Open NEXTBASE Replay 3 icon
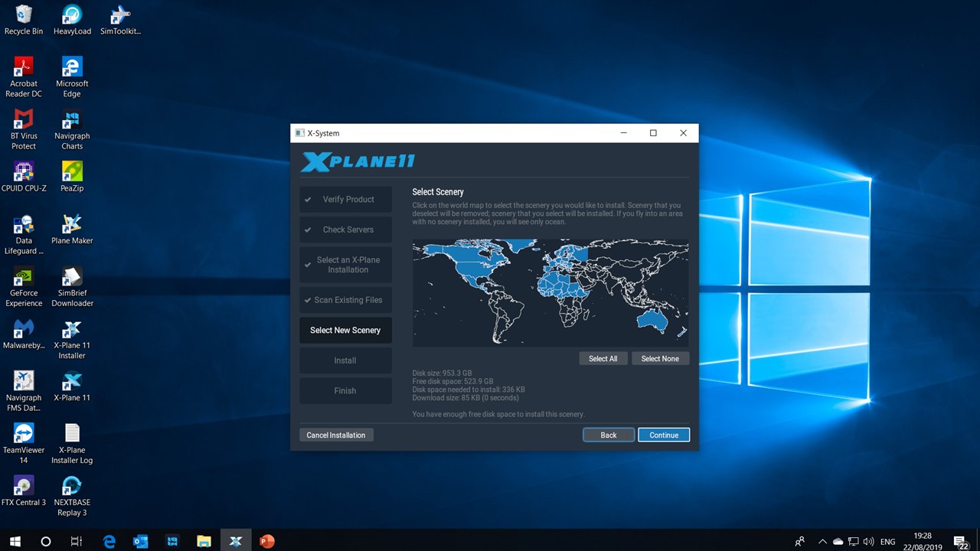This screenshot has width=980, height=551. point(72,496)
